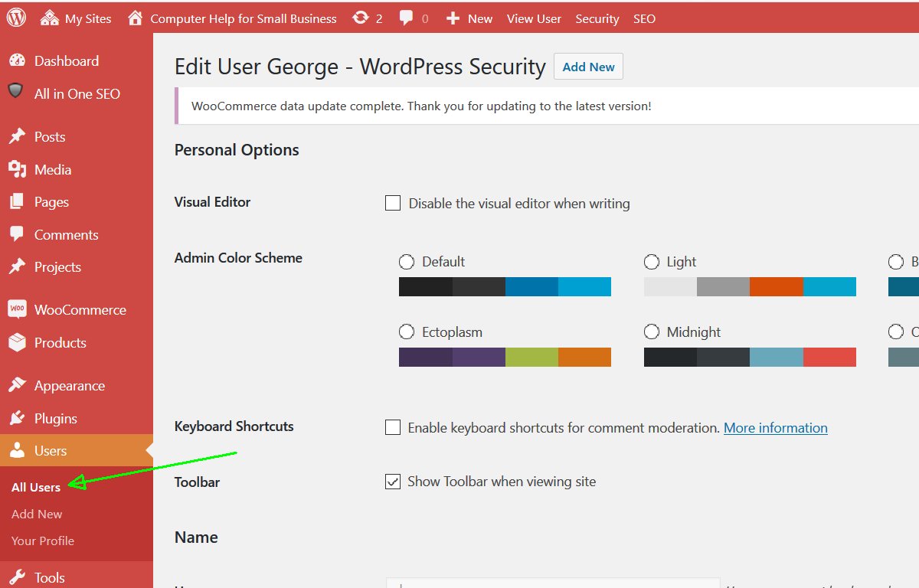919x588 pixels.
Task: Click the Tools wrench icon
Action: [17, 577]
